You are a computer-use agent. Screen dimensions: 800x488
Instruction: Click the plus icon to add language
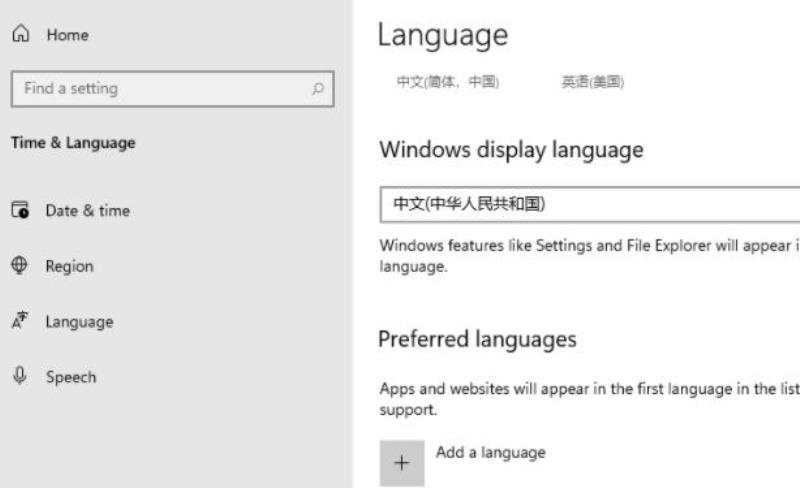pos(402,463)
